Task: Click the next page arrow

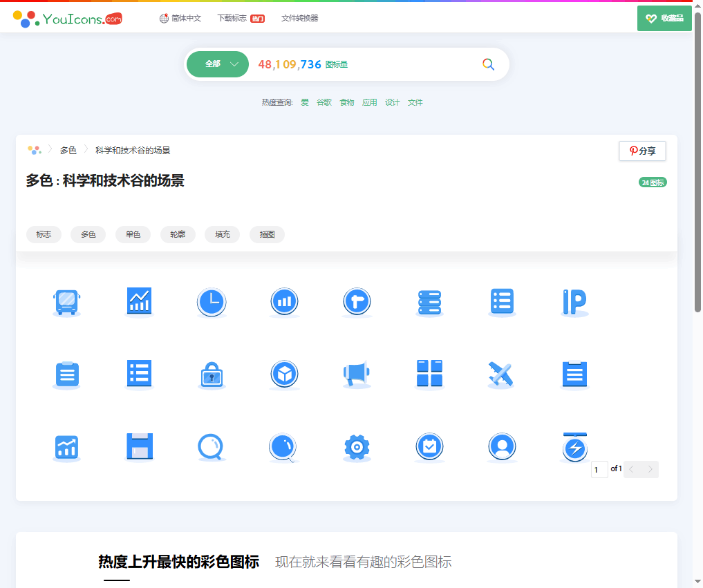Action: (650, 469)
